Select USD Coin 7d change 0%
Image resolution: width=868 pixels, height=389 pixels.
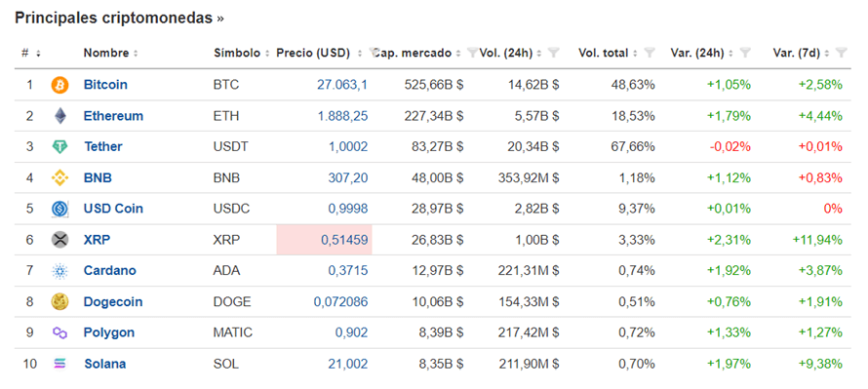[833, 209]
